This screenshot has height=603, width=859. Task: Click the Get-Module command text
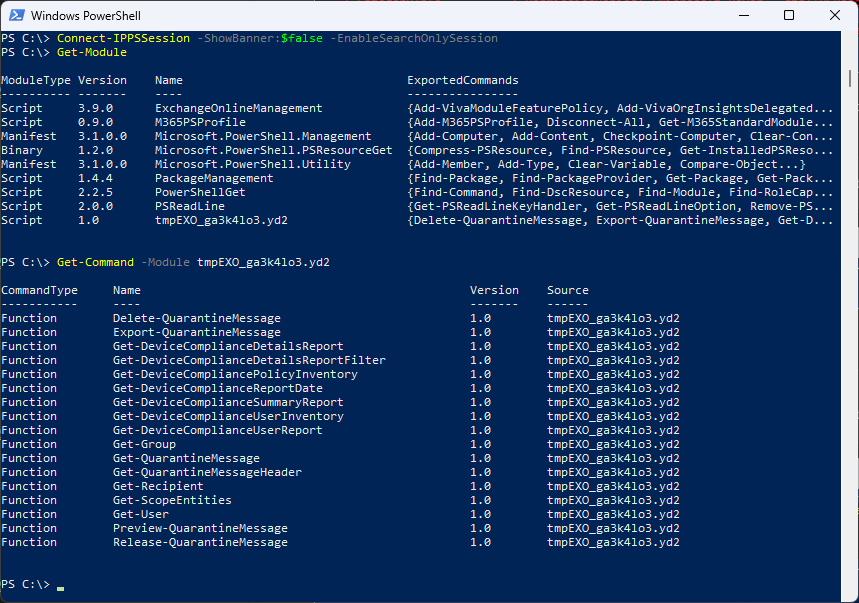(x=92, y=53)
